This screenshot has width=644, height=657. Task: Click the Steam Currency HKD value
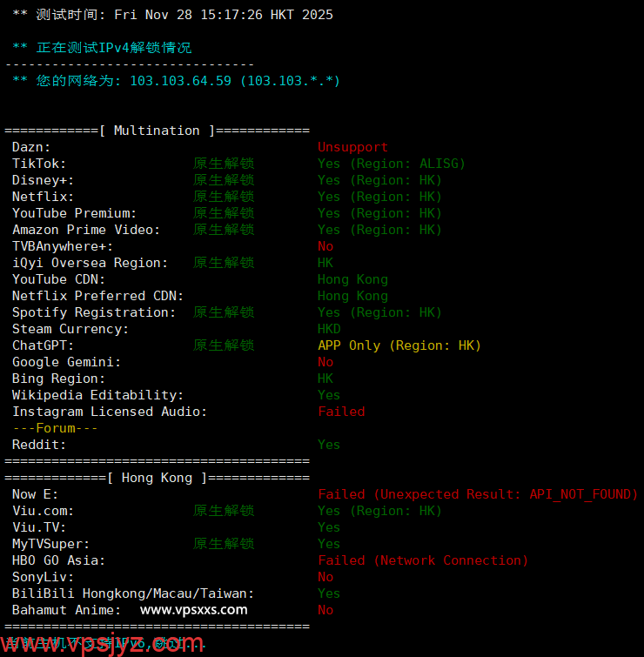329,329
